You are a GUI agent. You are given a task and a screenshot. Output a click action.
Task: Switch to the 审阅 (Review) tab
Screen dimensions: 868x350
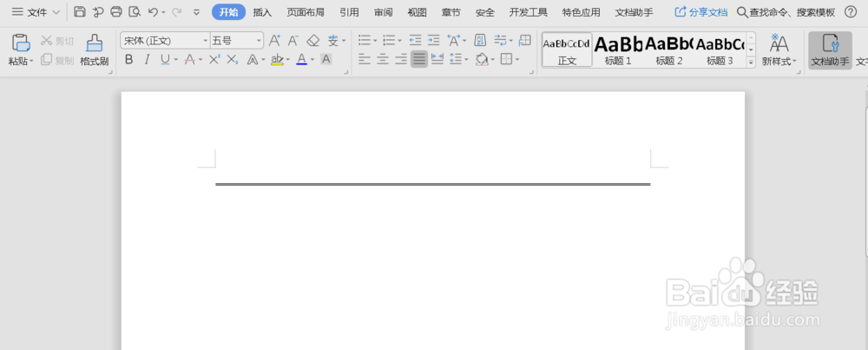[x=383, y=12]
